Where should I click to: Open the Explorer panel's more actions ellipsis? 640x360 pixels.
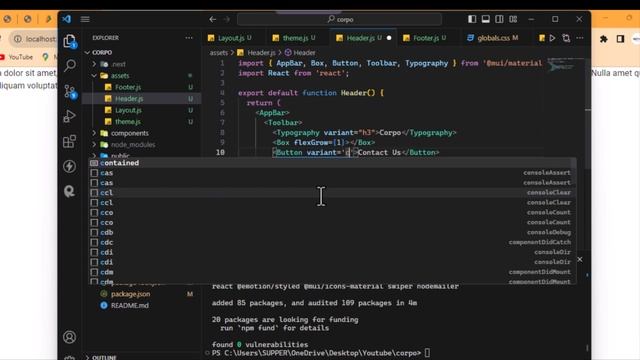pos(189,38)
